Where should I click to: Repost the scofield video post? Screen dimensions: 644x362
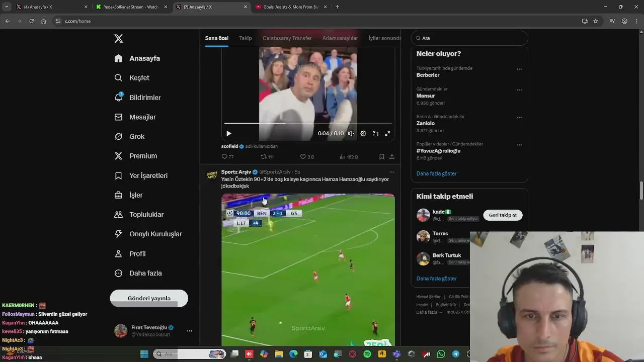point(267,157)
